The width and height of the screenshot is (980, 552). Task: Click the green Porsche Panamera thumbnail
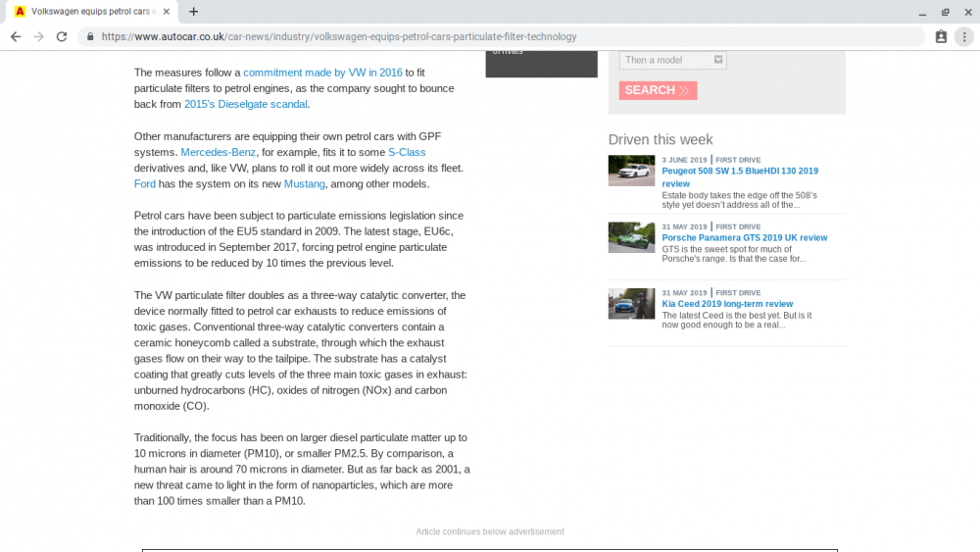click(631, 237)
